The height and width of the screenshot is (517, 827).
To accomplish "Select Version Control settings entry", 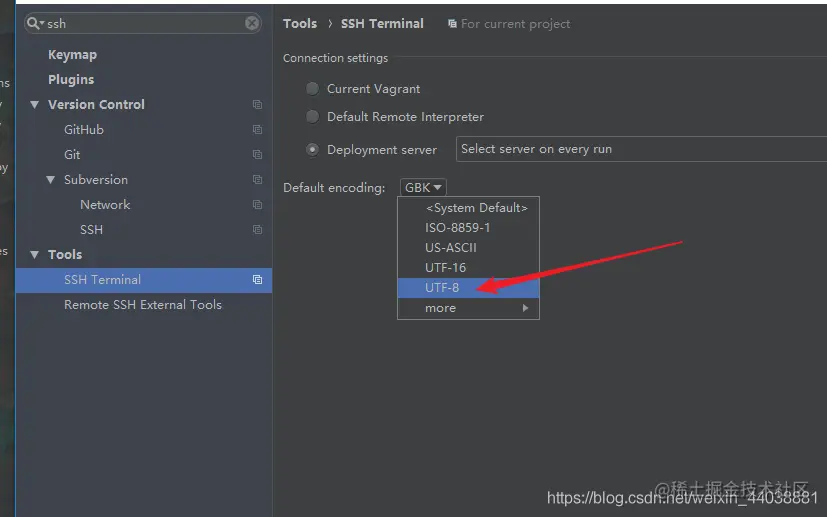I will click(x=96, y=104).
